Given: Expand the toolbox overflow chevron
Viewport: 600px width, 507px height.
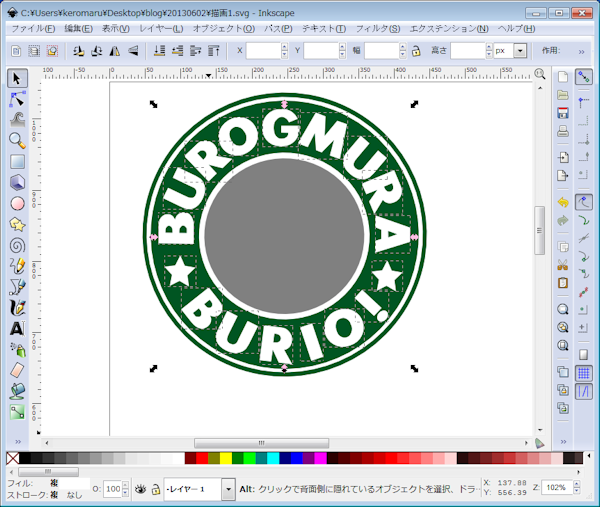Looking at the screenshot, I should click(x=18, y=442).
